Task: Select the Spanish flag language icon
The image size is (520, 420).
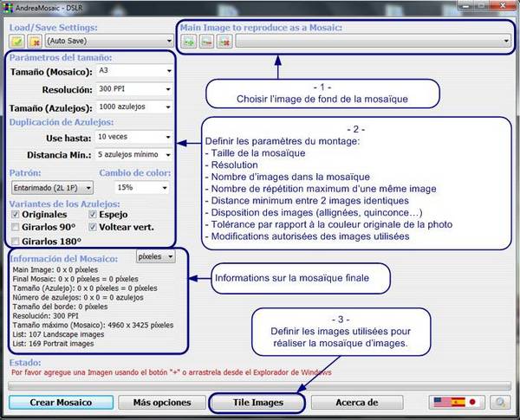Action: tap(456, 403)
